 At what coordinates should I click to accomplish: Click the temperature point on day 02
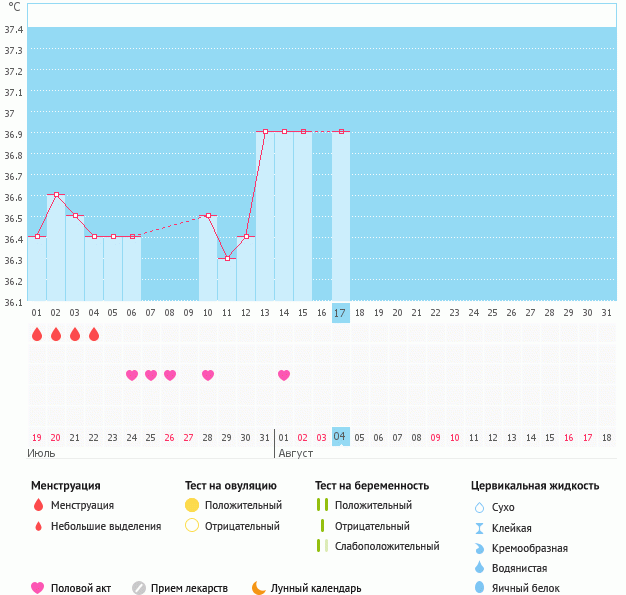56,194
